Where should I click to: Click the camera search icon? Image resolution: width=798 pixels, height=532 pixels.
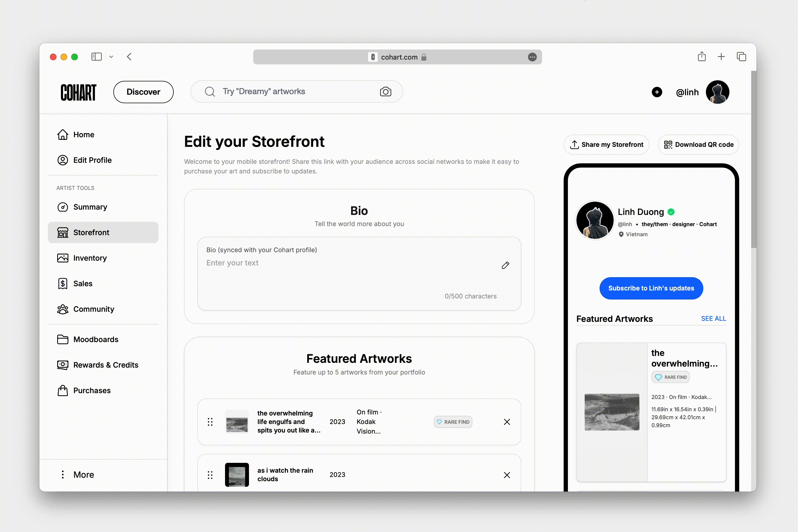tap(385, 92)
